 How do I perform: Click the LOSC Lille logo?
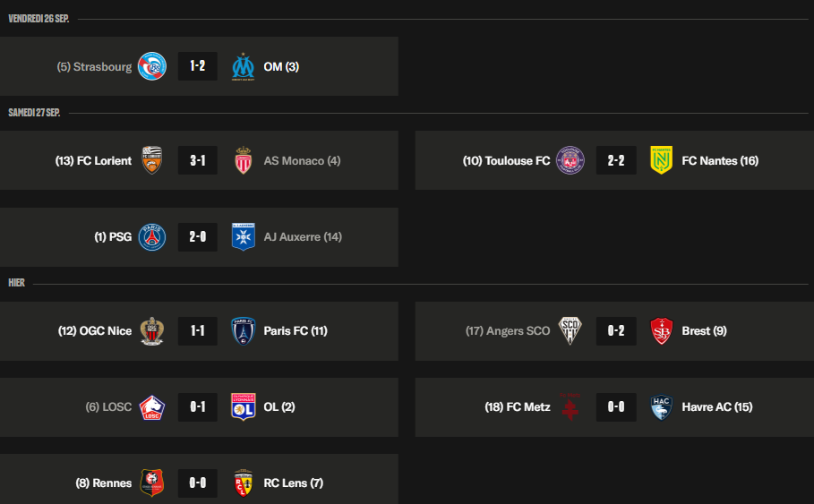coord(152,407)
